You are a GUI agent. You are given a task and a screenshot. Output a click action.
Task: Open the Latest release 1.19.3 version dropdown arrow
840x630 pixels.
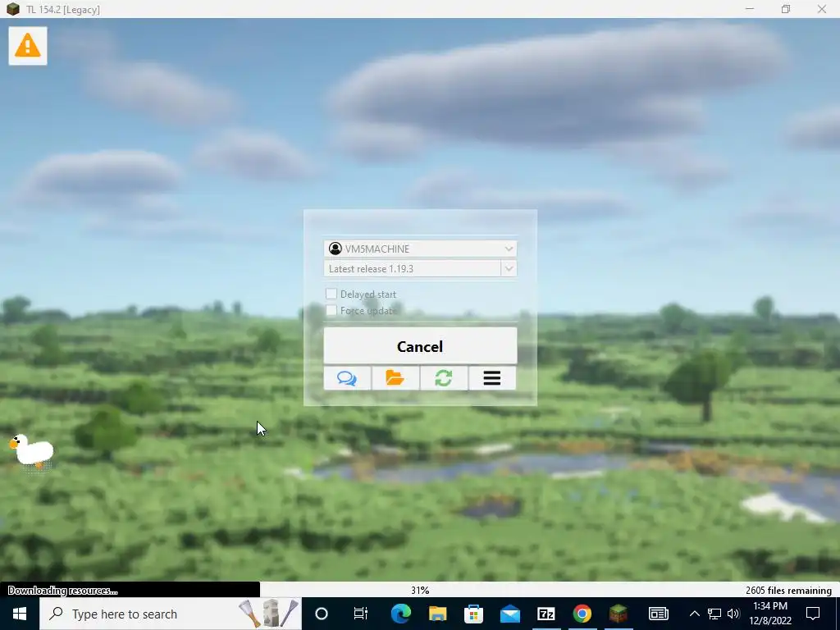509,268
